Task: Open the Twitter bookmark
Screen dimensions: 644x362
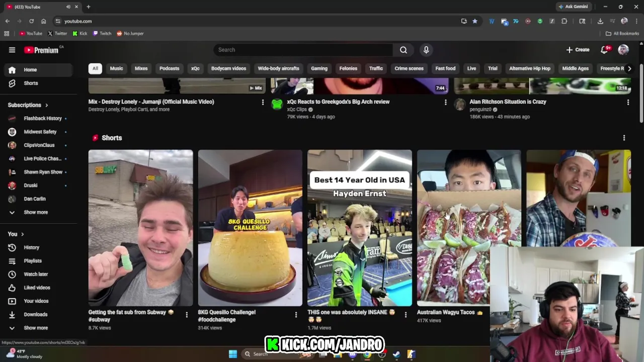Action: pyautogui.click(x=57, y=34)
